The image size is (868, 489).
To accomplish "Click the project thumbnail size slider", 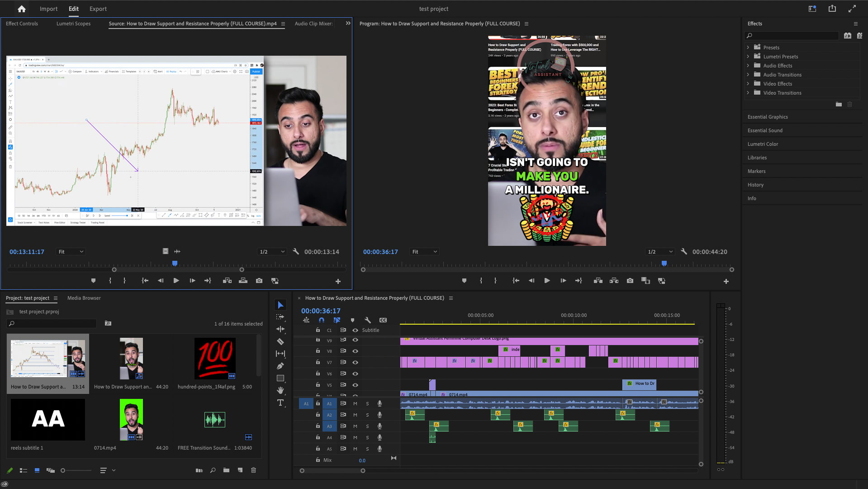I will (x=63, y=470).
